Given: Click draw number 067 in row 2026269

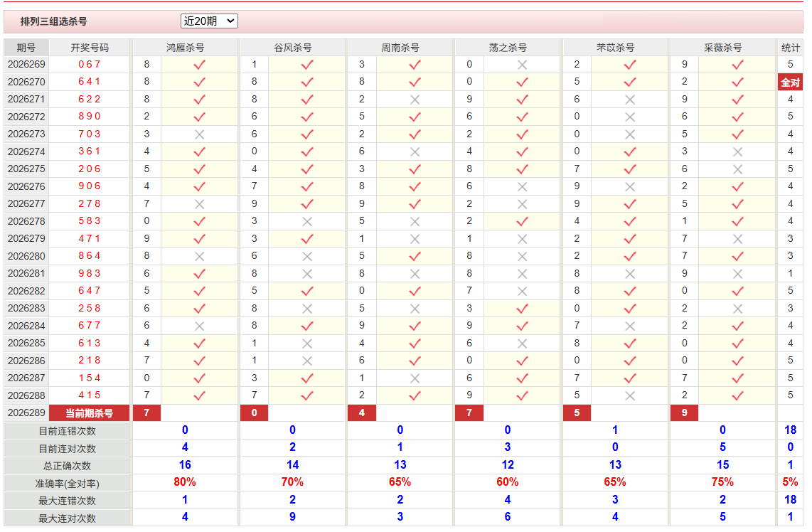Looking at the screenshot, I should pos(90,64).
